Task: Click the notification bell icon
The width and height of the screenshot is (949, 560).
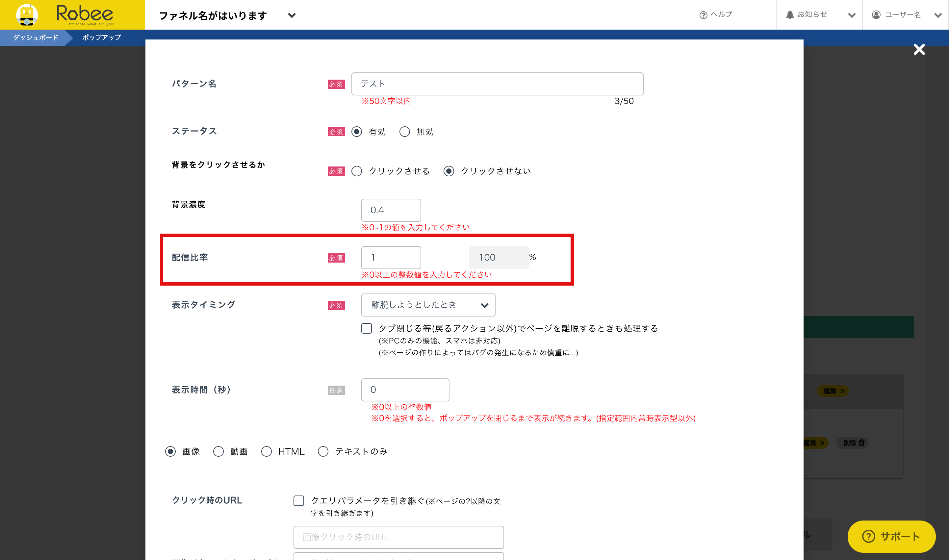Action: [x=790, y=15]
